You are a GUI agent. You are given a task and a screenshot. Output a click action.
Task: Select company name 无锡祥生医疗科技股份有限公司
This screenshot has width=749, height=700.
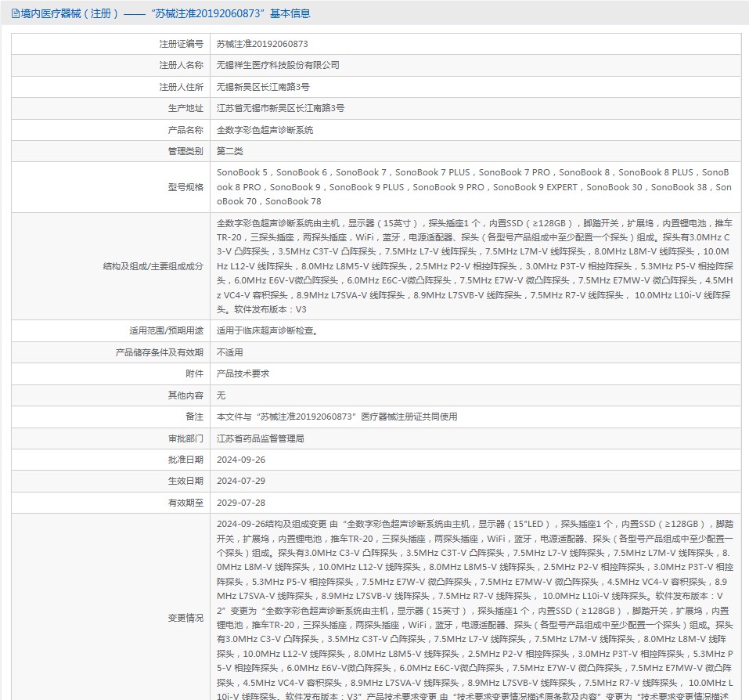point(278,65)
